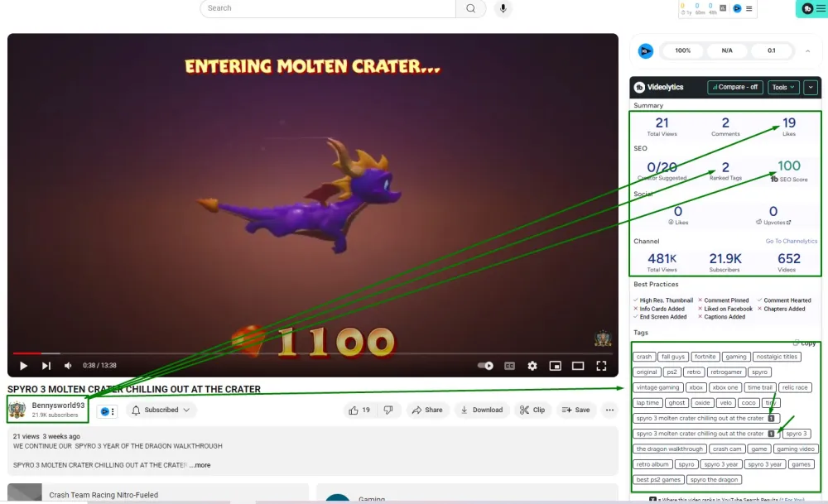Select the 'fortnite' tag

click(x=705, y=357)
